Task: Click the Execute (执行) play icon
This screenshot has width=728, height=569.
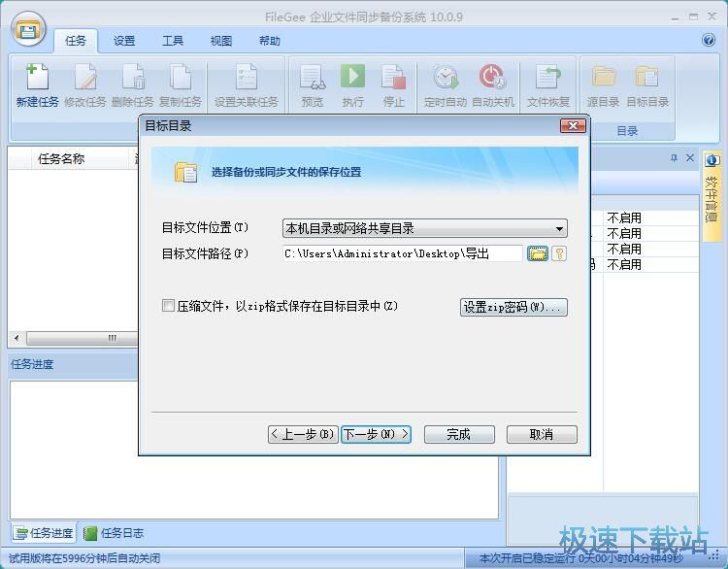Action: (353, 77)
